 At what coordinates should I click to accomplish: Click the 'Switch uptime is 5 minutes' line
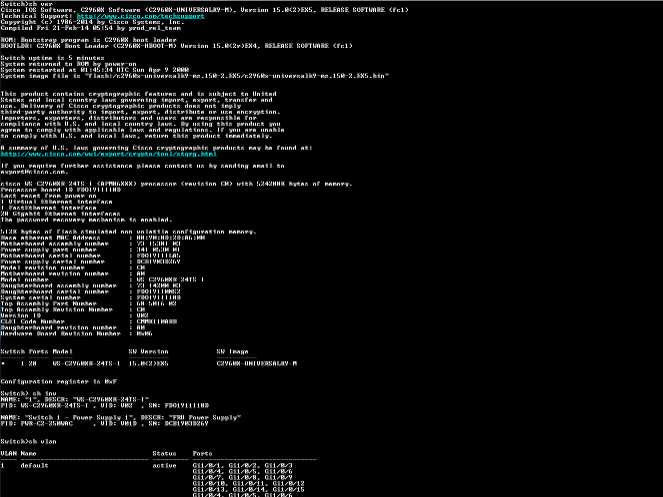(52, 58)
